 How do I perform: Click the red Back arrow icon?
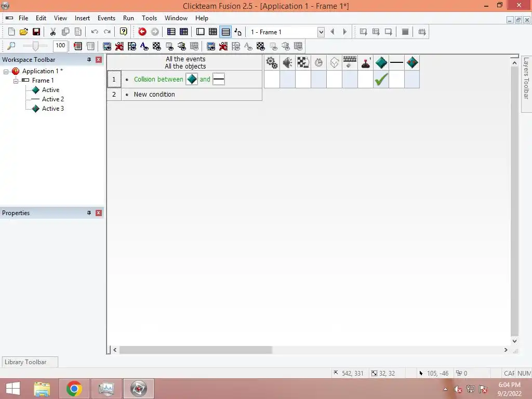click(142, 32)
